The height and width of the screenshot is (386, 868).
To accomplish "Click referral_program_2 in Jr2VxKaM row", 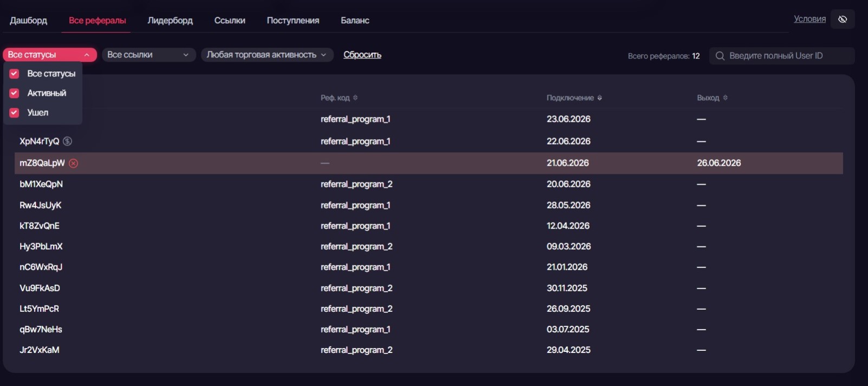I will pyautogui.click(x=356, y=350).
